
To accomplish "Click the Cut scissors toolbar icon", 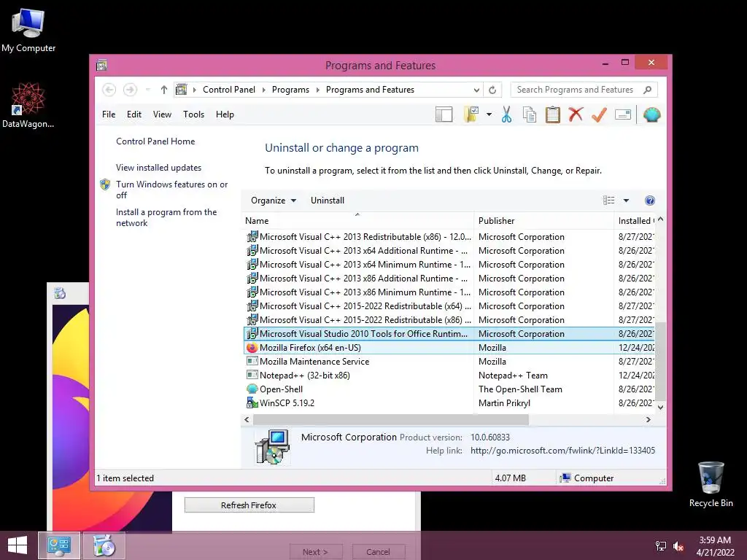I will (x=506, y=114).
